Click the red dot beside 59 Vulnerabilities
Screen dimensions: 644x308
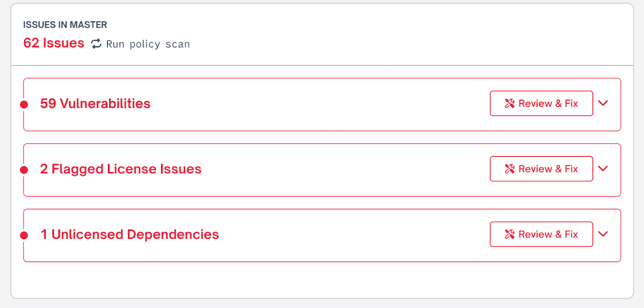(x=24, y=104)
